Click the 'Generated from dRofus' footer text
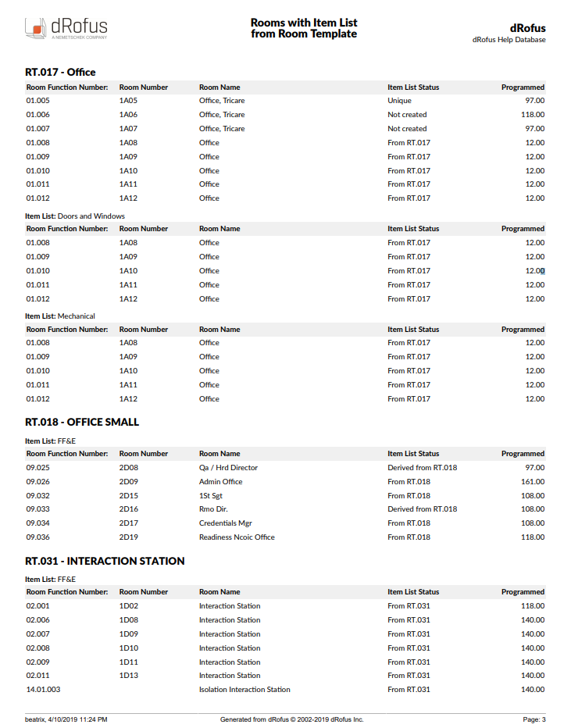571x728 pixels. [291, 719]
